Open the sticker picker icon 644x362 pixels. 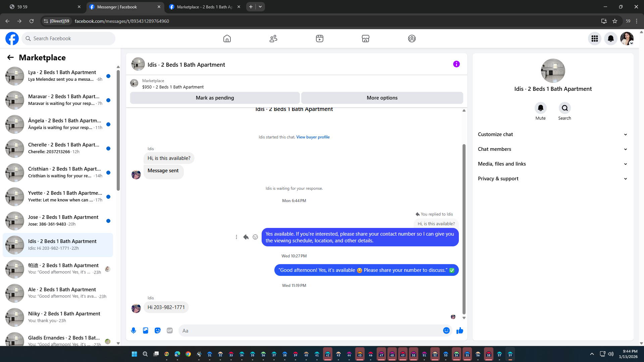[x=158, y=330]
